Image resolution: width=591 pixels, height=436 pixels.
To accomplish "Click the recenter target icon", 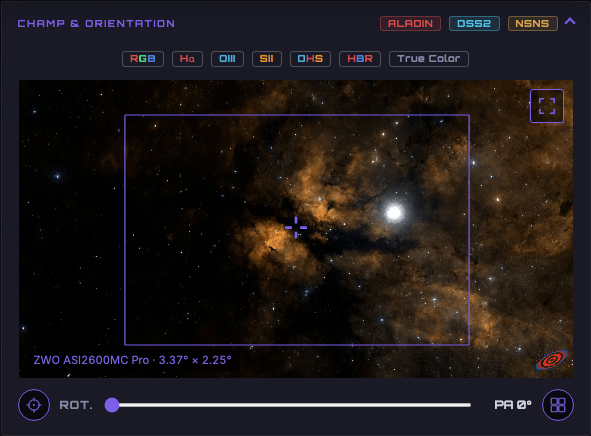I will coord(34,405).
